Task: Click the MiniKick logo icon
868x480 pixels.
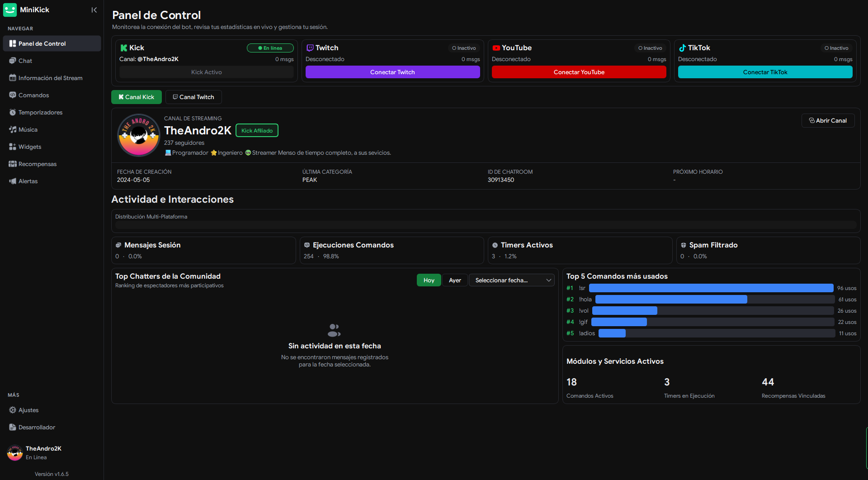Action: click(10, 10)
